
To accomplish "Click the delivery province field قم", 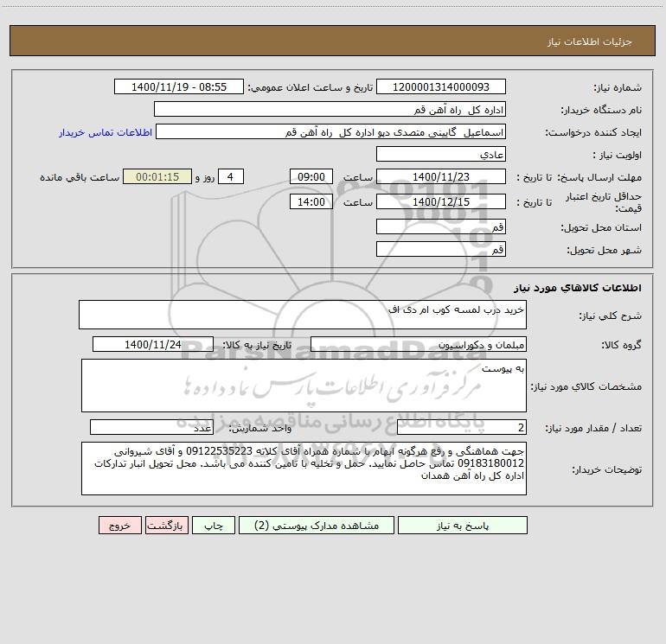I will pos(441,226).
